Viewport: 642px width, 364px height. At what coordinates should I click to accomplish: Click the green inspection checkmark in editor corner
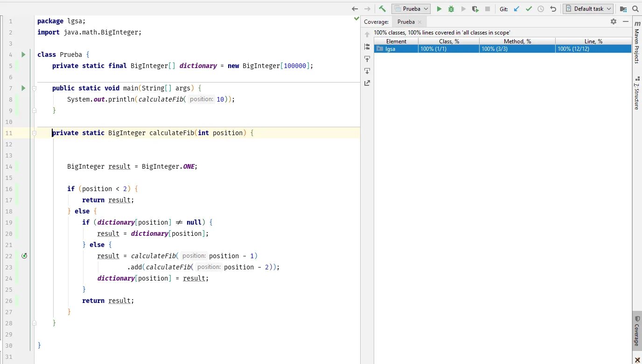click(x=356, y=19)
